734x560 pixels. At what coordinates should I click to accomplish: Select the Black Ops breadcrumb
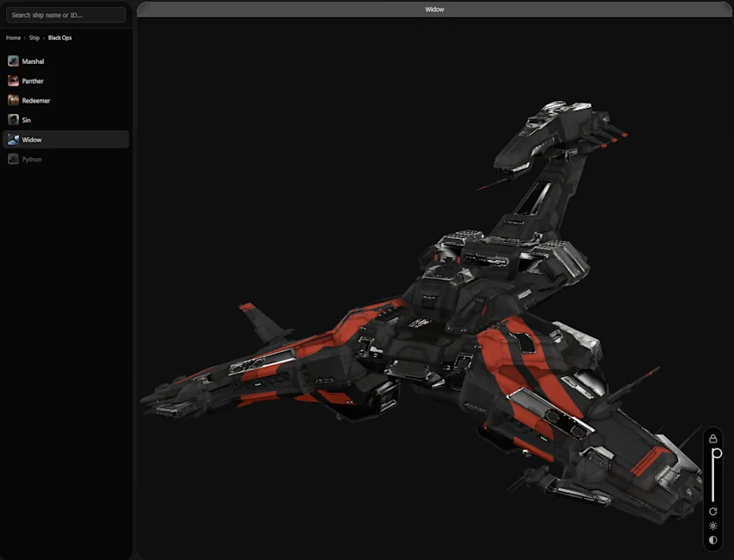pos(60,38)
